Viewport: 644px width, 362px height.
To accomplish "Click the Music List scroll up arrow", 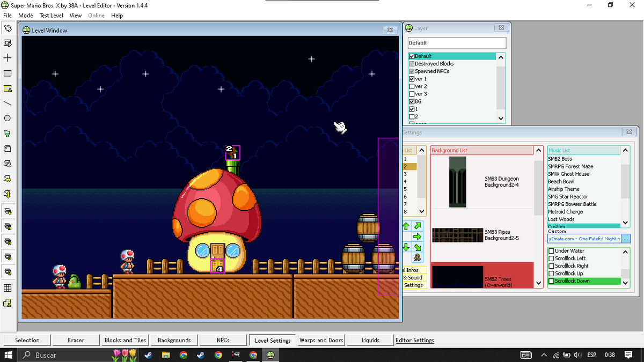I will click(x=625, y=151).
